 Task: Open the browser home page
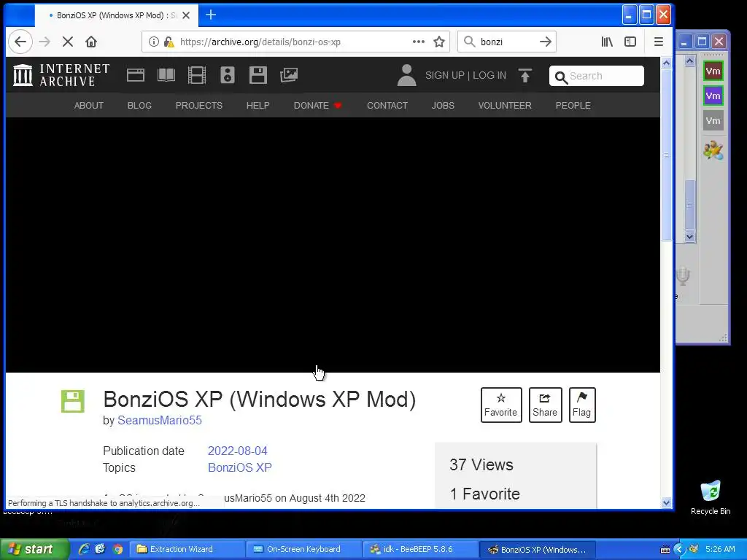coord(91,42)
